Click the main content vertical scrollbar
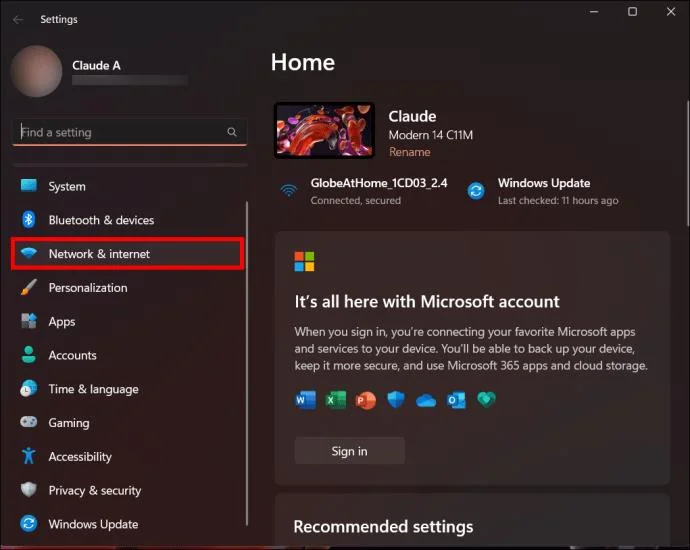Image resolution: width=690 pixels, height=550 pixels. 687,164
